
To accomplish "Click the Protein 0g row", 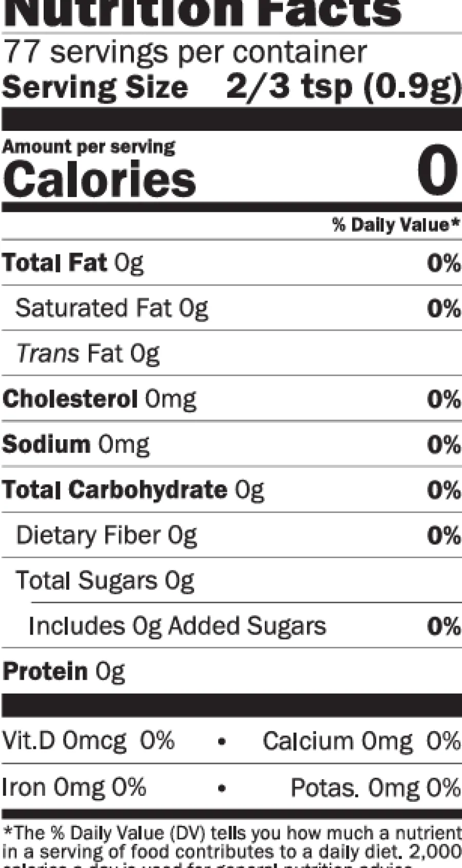I will click(x=232, y=672).
